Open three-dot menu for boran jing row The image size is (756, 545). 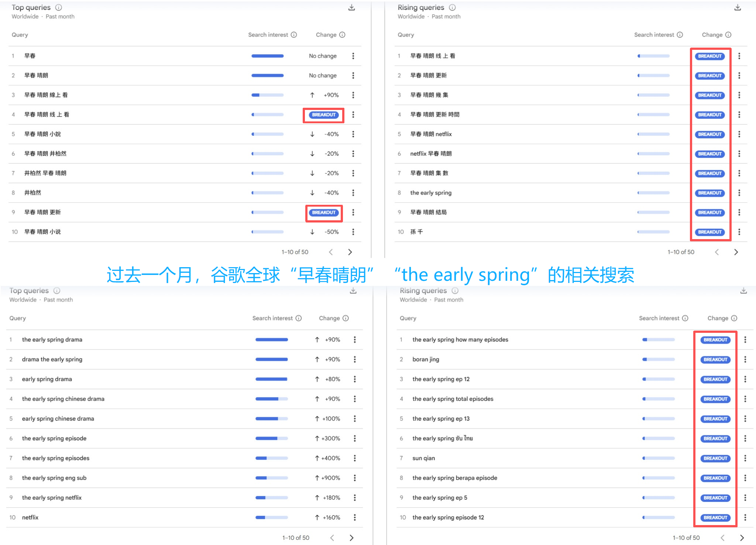(745, 359)
